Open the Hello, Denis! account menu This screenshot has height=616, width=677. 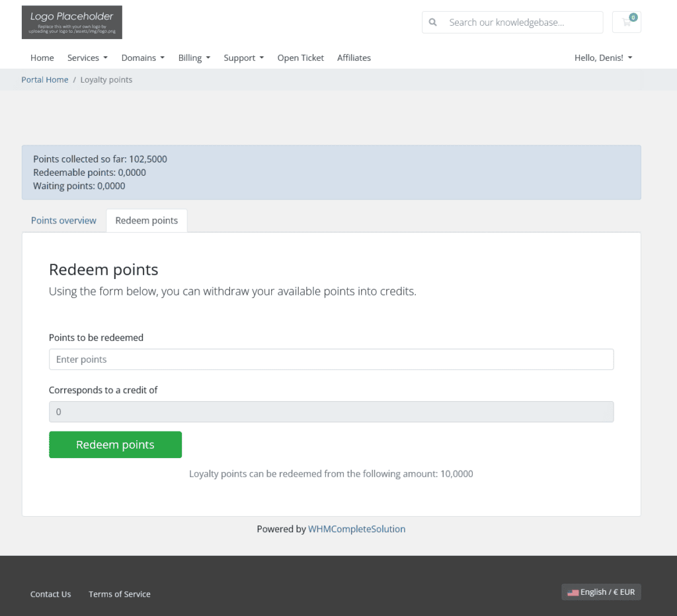point(602,58)
